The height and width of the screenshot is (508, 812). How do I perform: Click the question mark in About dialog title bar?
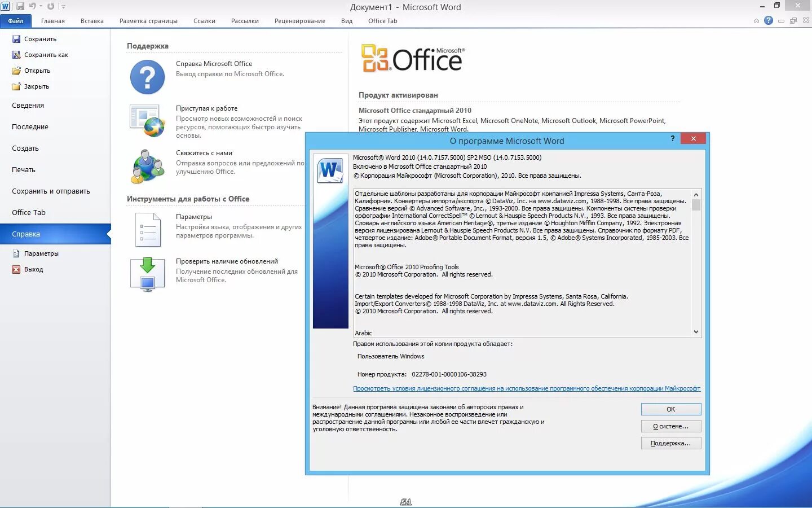pos(672,139)
